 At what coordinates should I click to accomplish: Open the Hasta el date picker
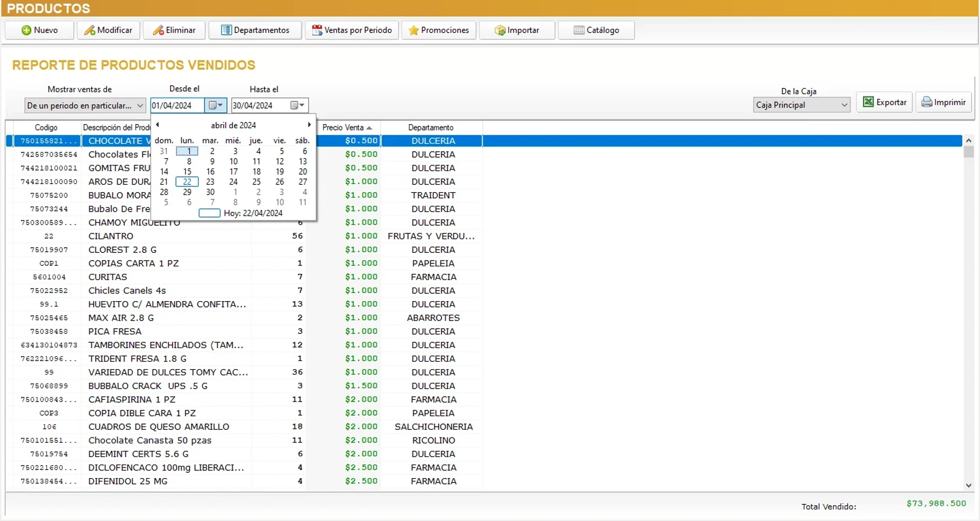pos(298,106)
